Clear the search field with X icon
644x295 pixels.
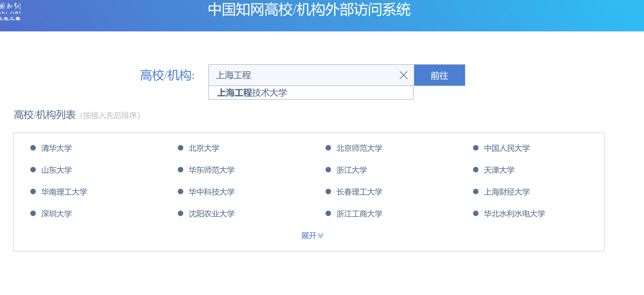coord(403,75)
